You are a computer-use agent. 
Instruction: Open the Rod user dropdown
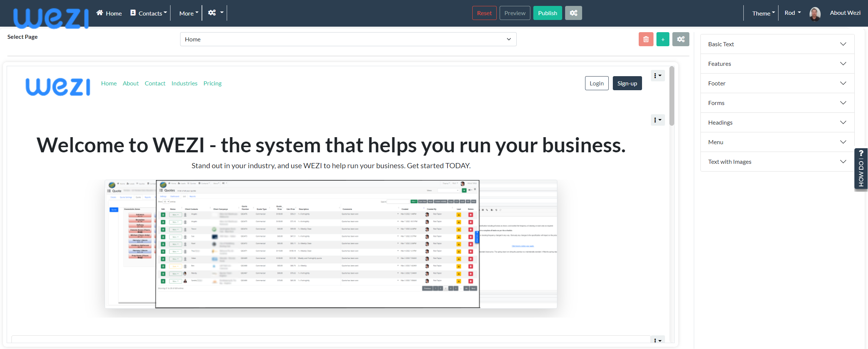[793, 13]
